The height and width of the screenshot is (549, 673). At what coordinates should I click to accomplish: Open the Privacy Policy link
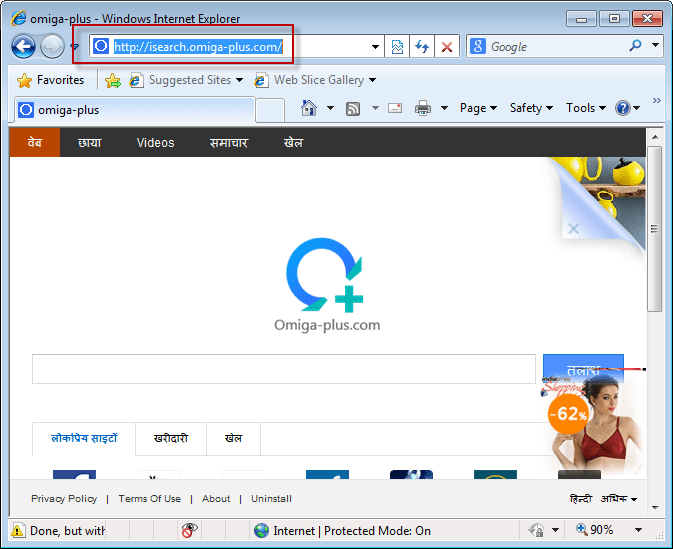tap(64, 499)
